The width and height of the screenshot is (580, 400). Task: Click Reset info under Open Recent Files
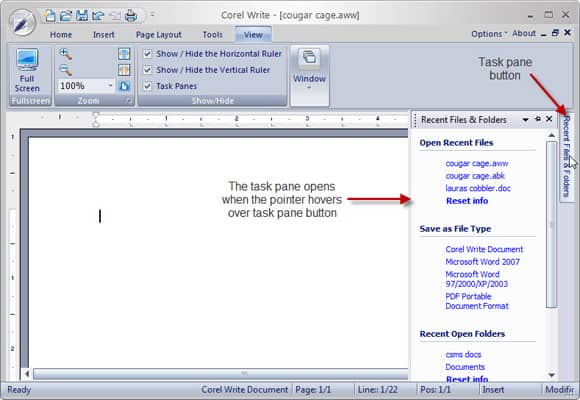[x=467, y=201]
